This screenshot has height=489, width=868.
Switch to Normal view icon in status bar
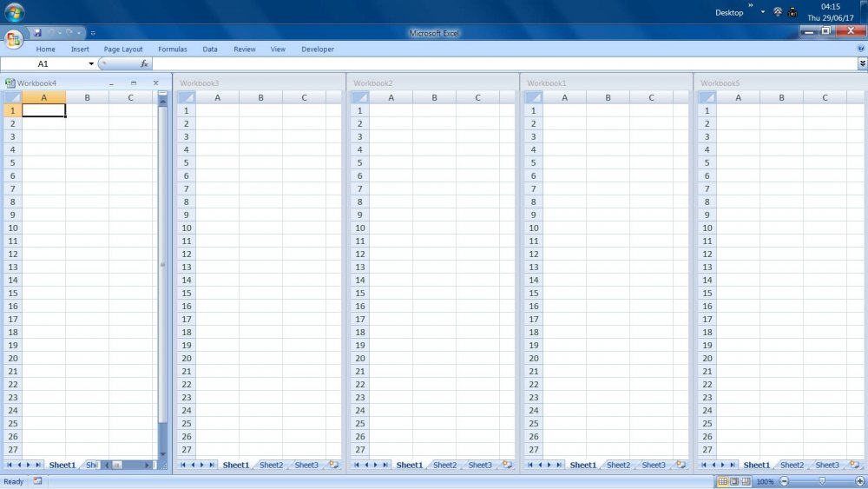722,481
